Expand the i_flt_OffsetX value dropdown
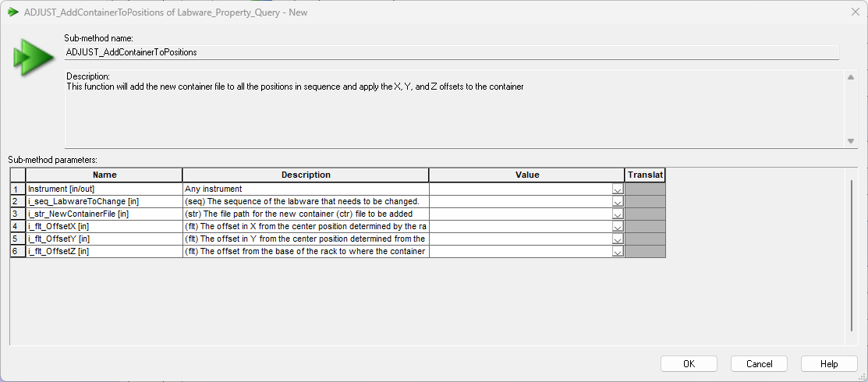Viewport: 868px width, 382px height. tap(617, 226)
